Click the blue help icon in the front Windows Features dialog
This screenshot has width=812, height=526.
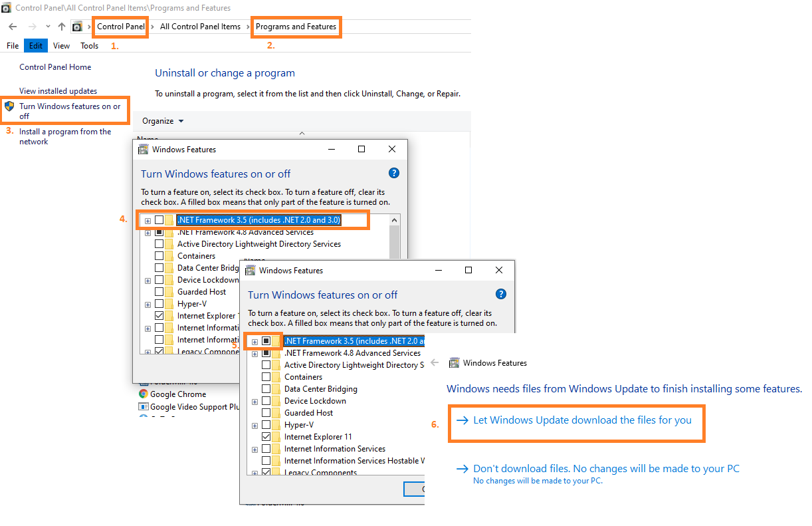coord(501,294)
